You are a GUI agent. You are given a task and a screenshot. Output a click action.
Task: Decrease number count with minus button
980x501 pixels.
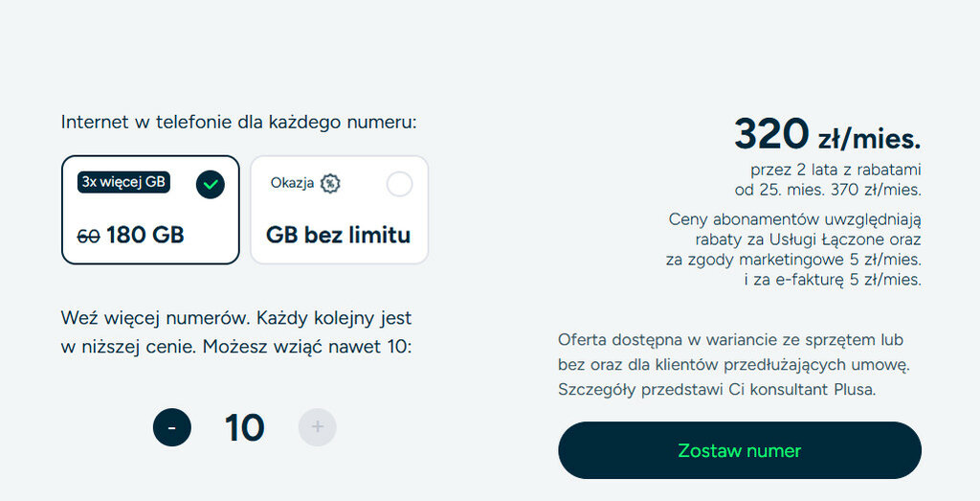(x=172, y=427)
